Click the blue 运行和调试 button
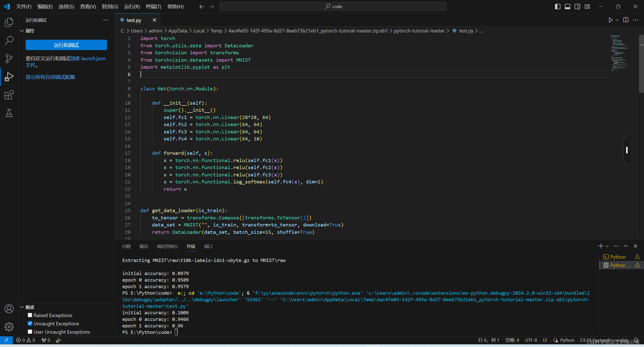Screen dimensions: 644x347 pos(66,45)
